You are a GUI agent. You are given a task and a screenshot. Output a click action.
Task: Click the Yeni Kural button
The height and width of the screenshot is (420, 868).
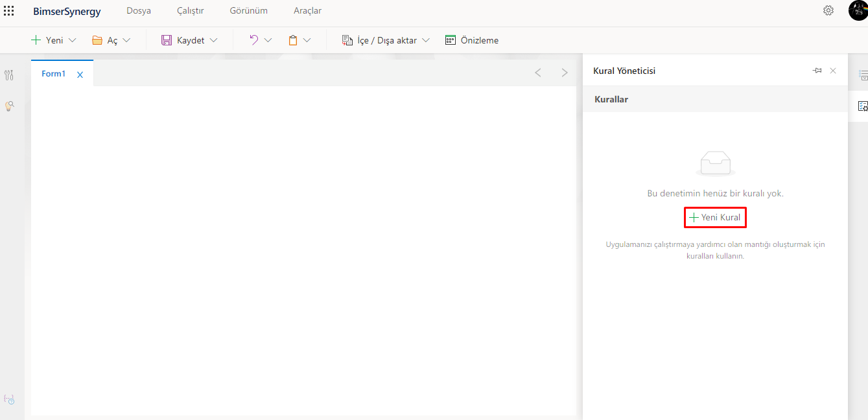(x=715, y=218)
